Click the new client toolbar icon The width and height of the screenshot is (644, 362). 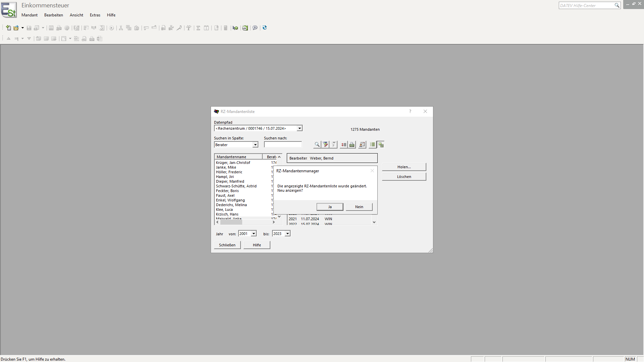pyautogui.click(x=8, y=28)
